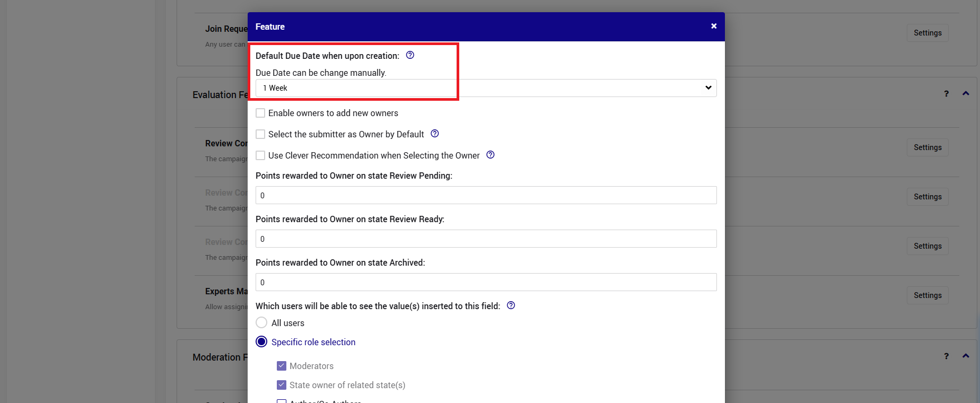
Task: Open help icon for Clever Recommendation
Action: click(x=491, y=155)
